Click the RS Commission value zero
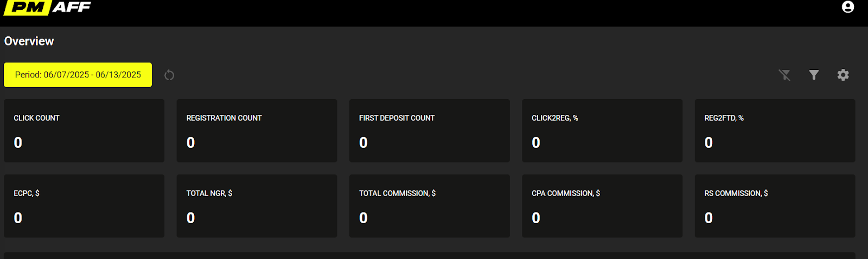Viewport: 868px width, 259px height. tap(709, 218)
